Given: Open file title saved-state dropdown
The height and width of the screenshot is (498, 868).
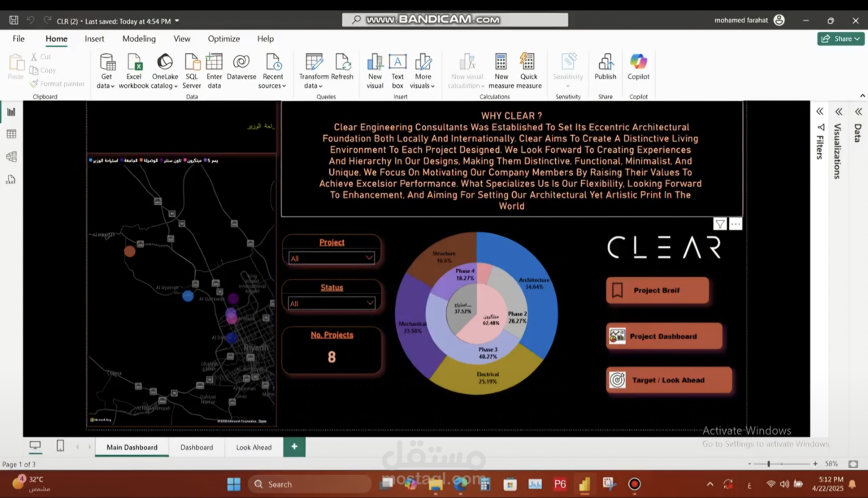Looking at the screenshot, I should (x=177, y=21).
